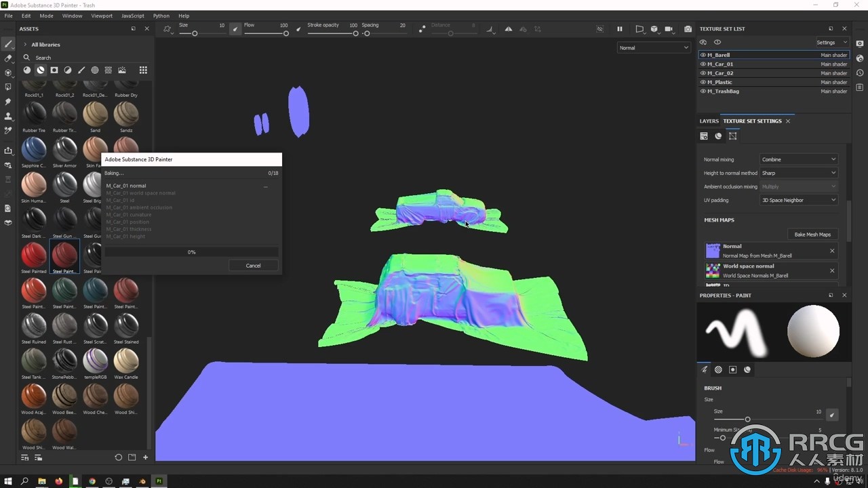Image resolution: width=868 pixels, height=488 pixels.
Task: Open the Shader settings sphere icon in right sidebar
Action: 860,58
